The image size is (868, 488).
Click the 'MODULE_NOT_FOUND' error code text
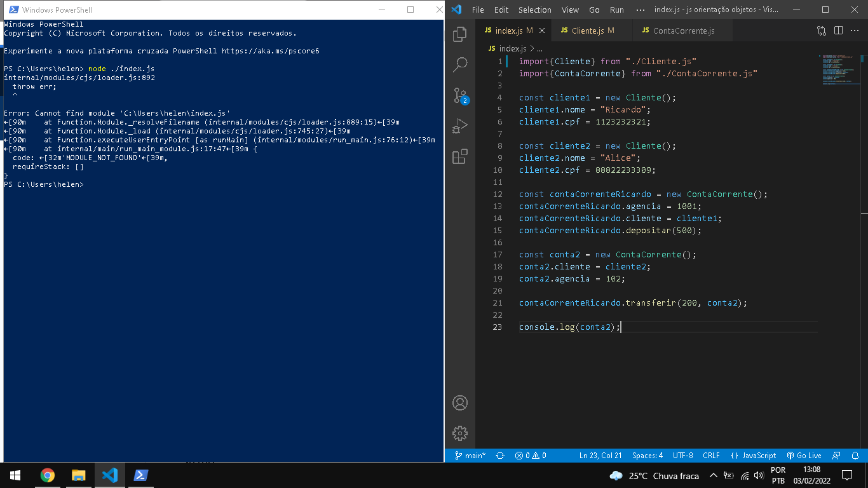(x=102, y=158)
